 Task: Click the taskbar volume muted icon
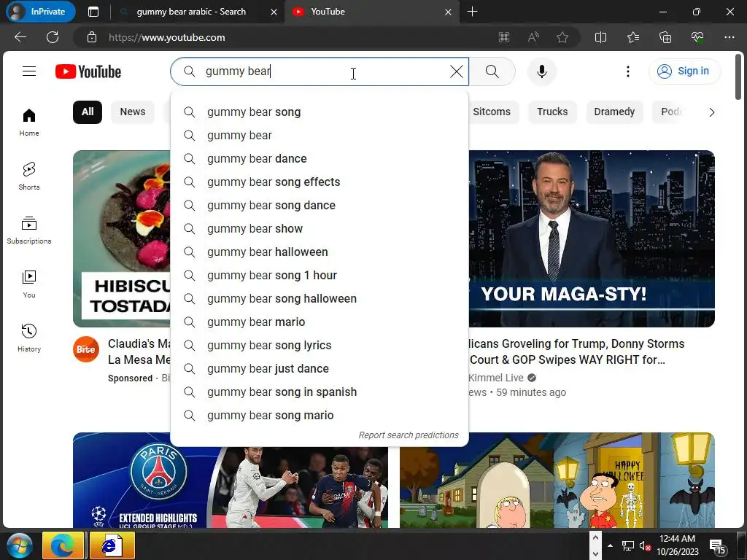[645, 545]
